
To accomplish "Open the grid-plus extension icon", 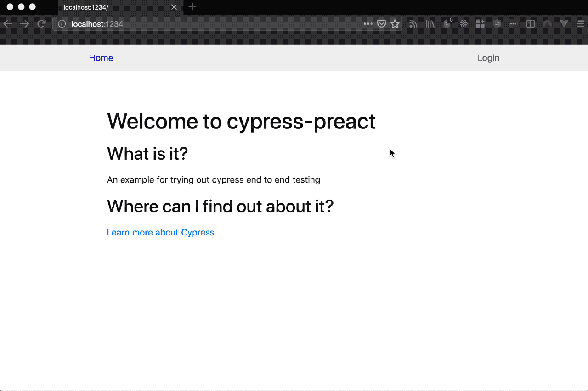I will (x=480, y=24).
